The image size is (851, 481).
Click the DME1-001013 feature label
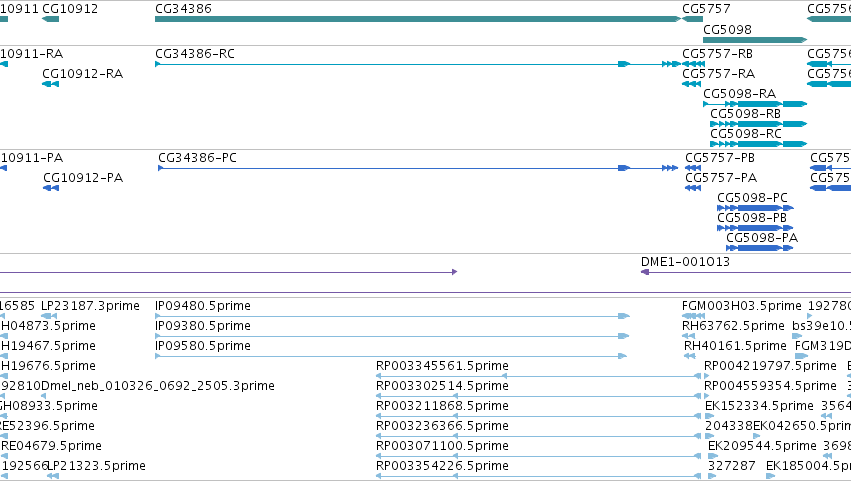[685, 262]
